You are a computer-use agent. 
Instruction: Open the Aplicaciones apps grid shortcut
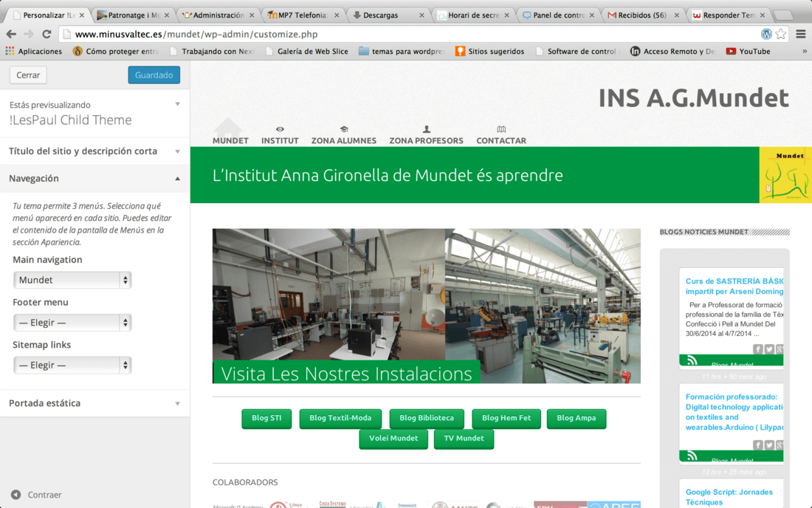(x=34, y=51)
